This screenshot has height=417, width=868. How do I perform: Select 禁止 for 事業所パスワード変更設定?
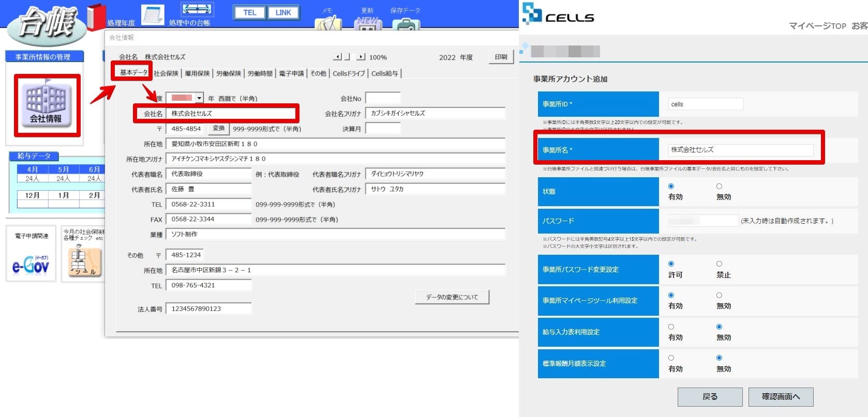point(719,264)
